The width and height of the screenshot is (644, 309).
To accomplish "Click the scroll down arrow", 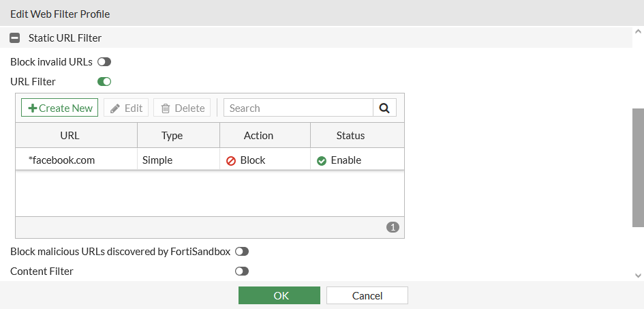I will click(x=638, y=275).
